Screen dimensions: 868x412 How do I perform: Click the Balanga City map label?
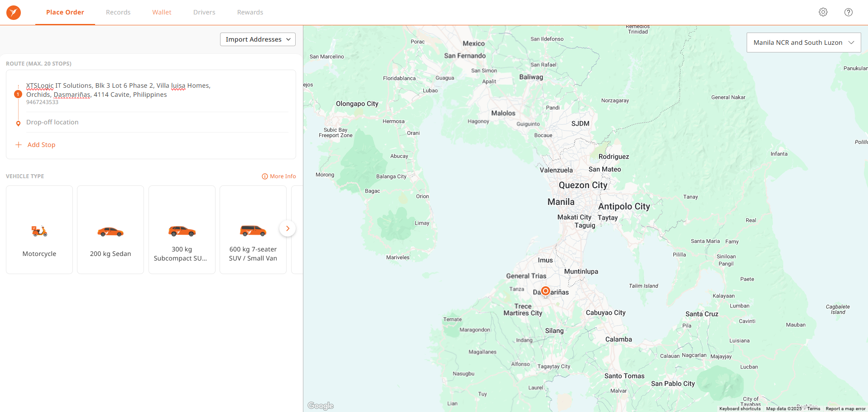tap(391, 176)
